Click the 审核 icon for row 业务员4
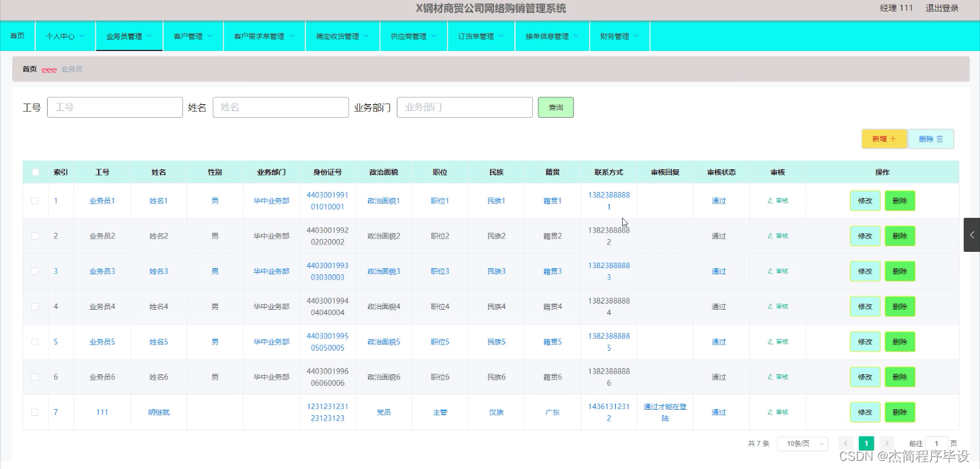980x469 pixels. click(x=777, y=306)
